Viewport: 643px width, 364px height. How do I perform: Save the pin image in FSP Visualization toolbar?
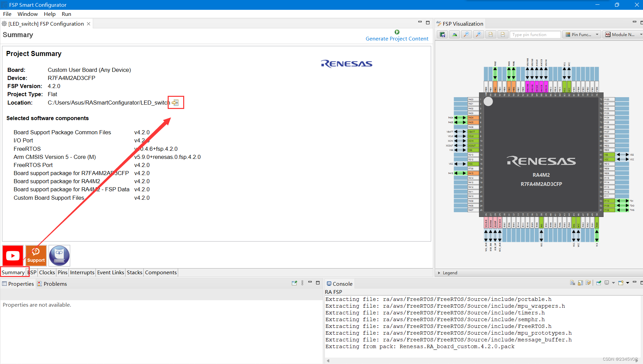(442, 34)
